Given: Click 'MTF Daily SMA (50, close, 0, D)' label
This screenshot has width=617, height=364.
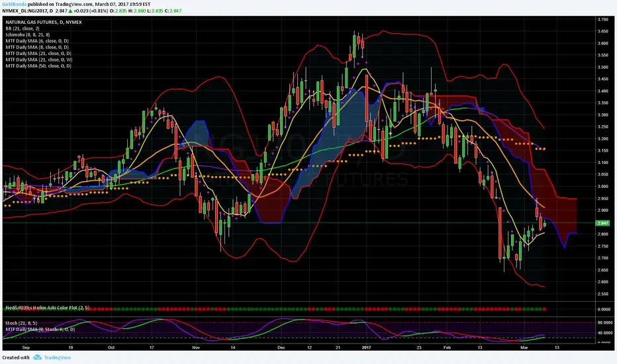Looking at the screenshot, I should 38,66.
